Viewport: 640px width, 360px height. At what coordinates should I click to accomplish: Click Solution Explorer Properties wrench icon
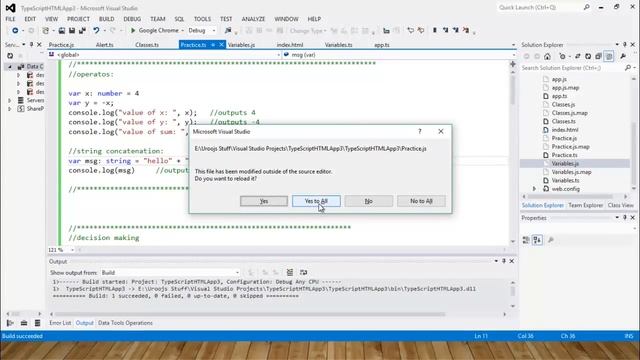[x=623, y=56]
